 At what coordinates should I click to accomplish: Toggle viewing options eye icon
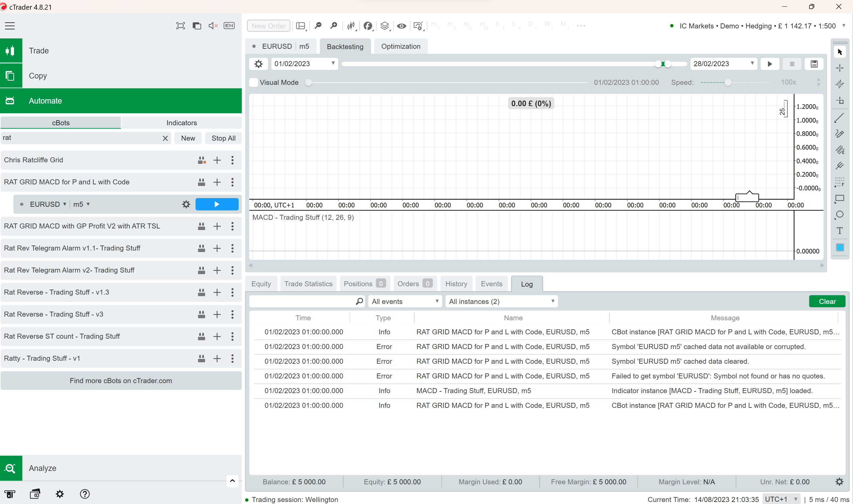401,26
